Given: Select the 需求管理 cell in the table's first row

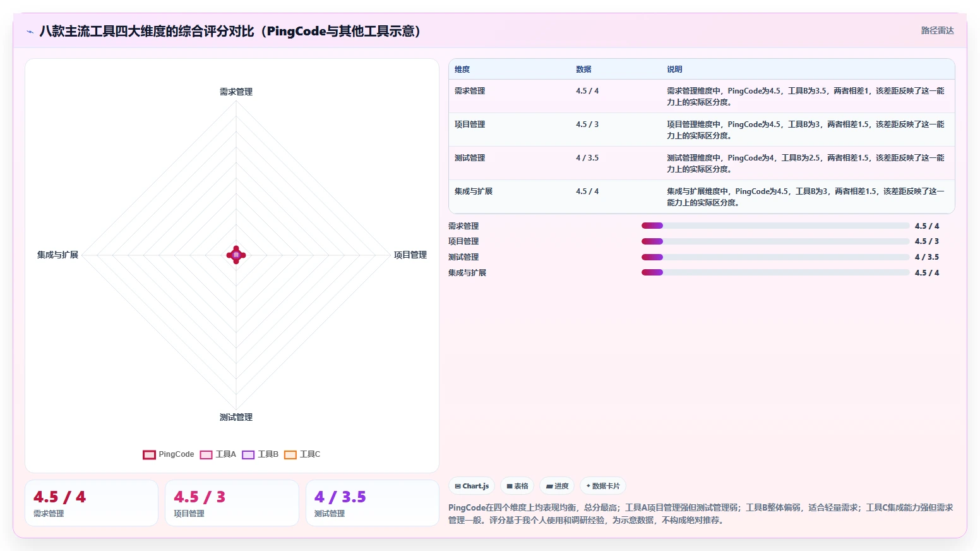Looking at the screenshot, I should (470, 91).
